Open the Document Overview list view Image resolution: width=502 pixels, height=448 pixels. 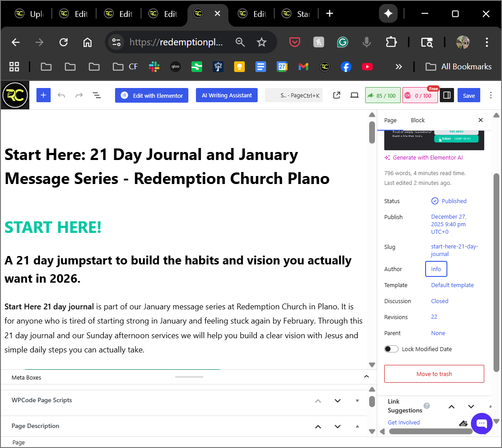[x=96, y=95]
